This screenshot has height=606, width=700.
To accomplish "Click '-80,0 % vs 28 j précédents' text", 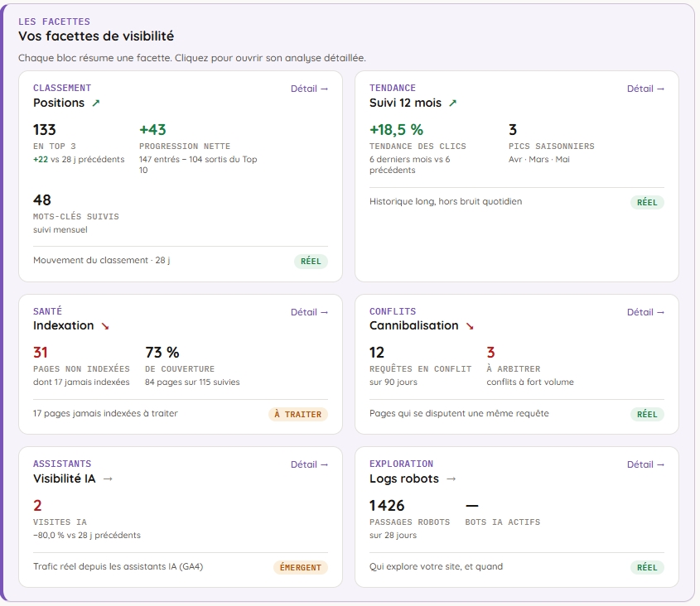I will click(87, 535).
